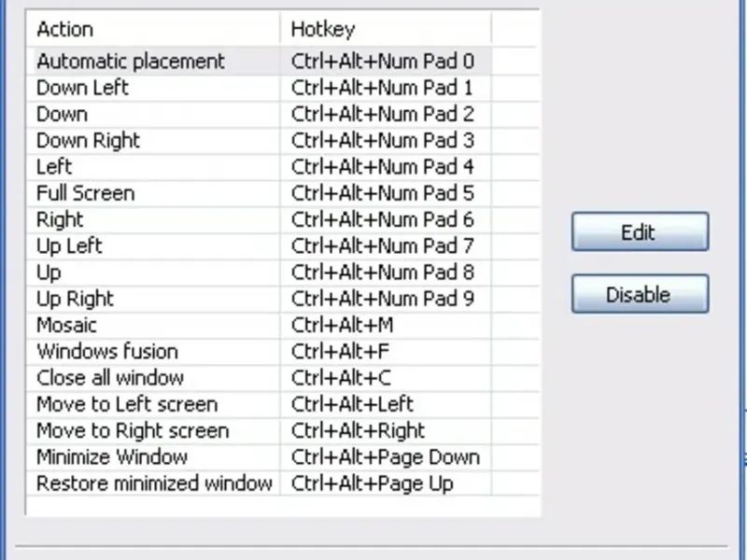Click the Ctrl+Alt+Num Pad 8 hotkey cell
Viewport: 747px width, 560px height.
(383, 273)
